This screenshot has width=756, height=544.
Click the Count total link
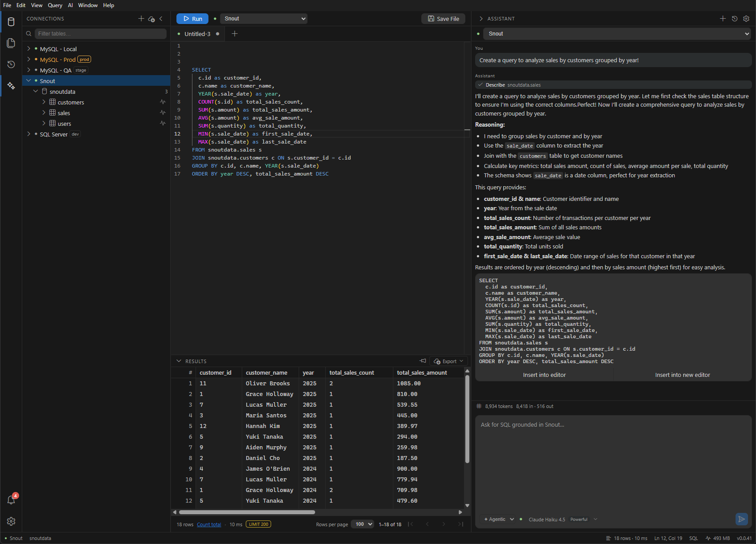(209, 524)
